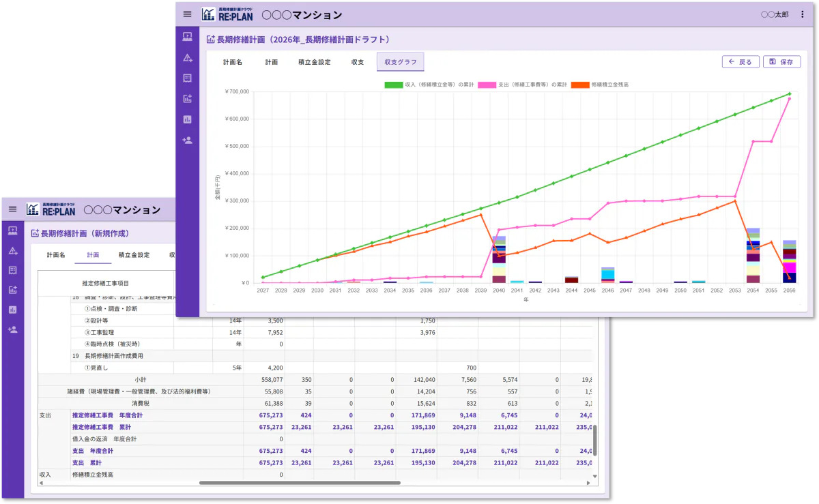Click the add-person sidebar icon in chart window

[x=188, y=140]
